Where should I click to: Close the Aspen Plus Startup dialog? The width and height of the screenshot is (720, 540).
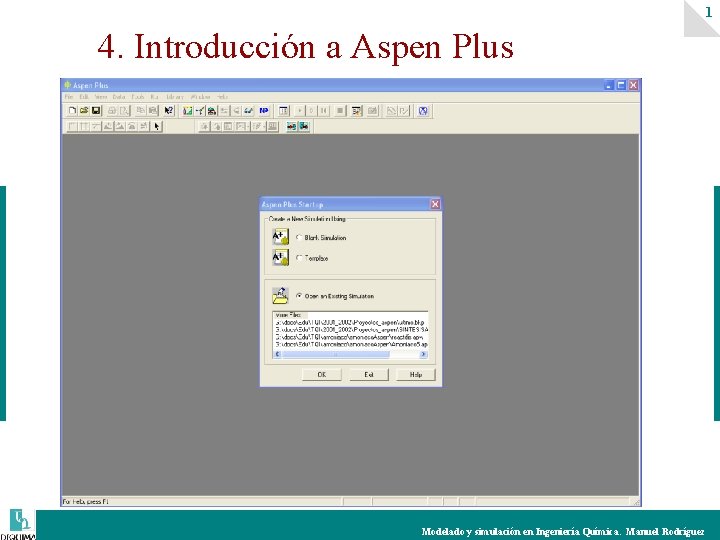pos(435,204)
